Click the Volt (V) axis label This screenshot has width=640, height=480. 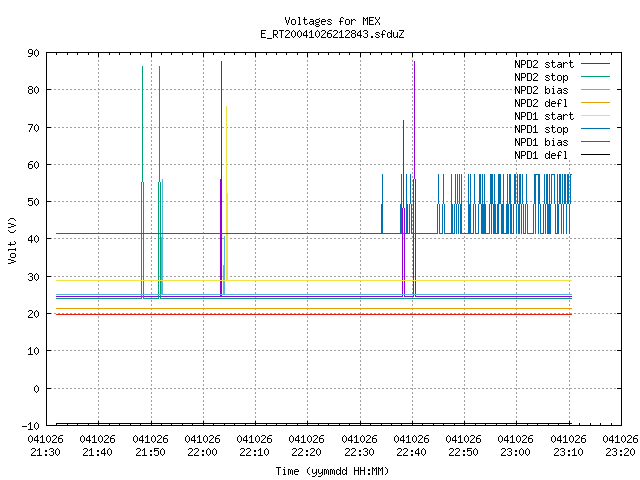(x=12, y=240)
